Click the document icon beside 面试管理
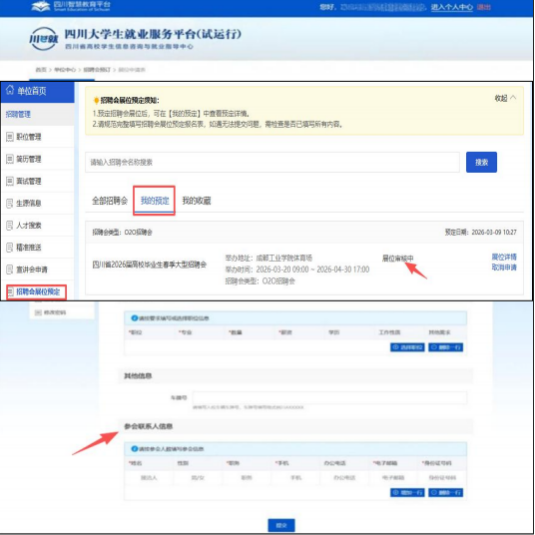 pos(10,181)
